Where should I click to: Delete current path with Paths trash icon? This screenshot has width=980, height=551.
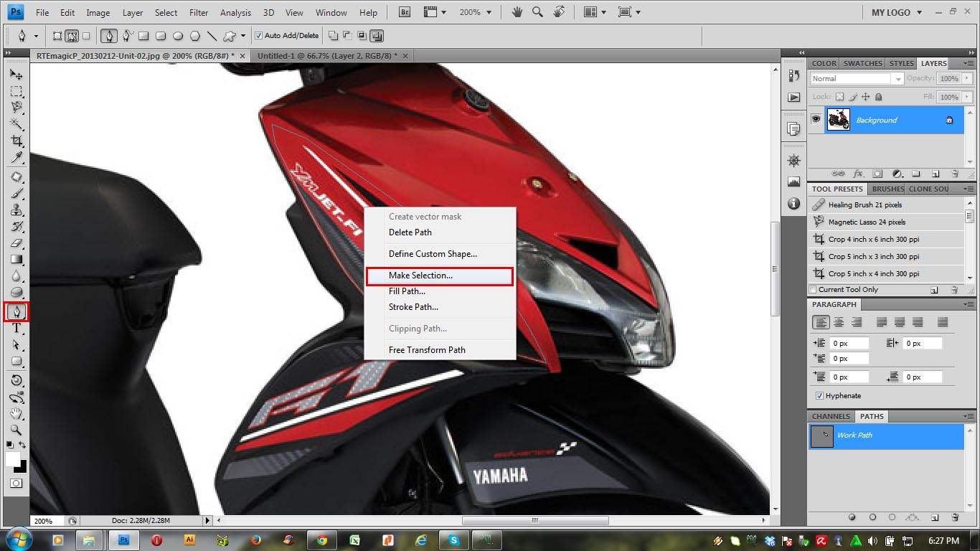954,517
